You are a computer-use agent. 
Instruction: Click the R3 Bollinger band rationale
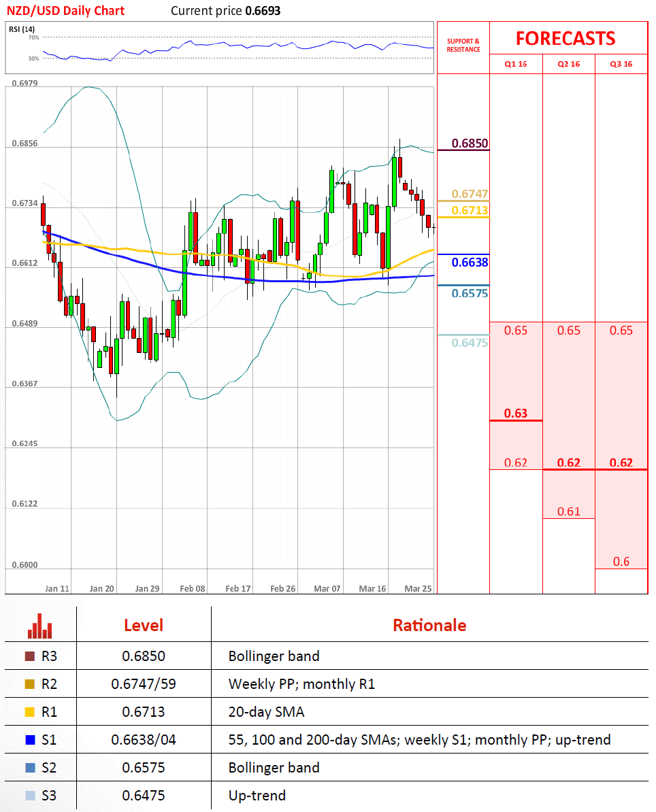[x=274, y=656]
